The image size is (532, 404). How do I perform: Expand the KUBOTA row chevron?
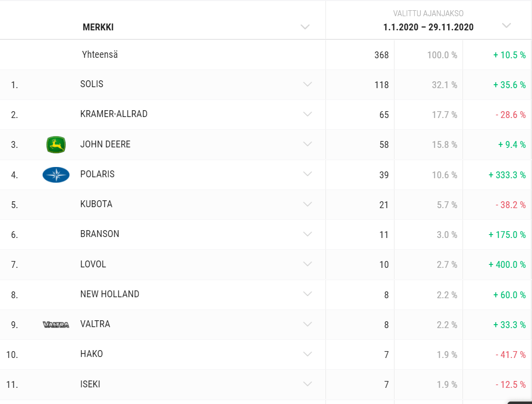[x=307, y=204]
